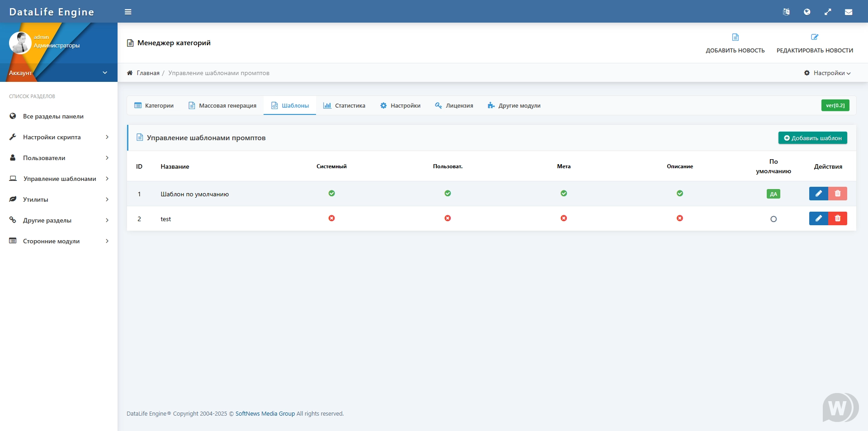Screen dimensions: 868x431
Task: Open messages via the envelope icon
Action: 849,12
